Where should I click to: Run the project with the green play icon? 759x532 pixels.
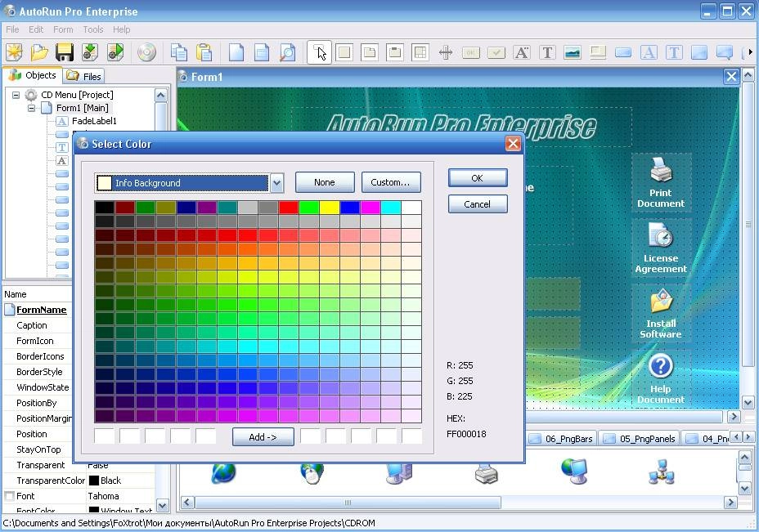coord(115,52)
